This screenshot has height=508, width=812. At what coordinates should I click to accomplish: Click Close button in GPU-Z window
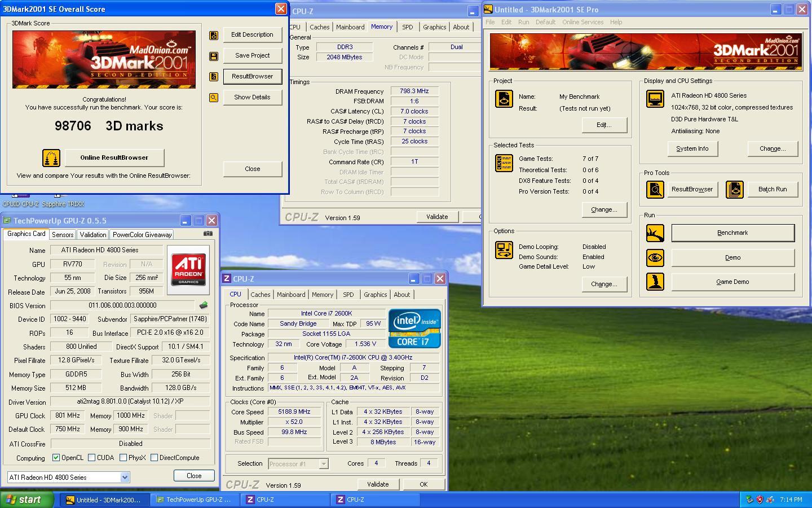tap(194, 476)
